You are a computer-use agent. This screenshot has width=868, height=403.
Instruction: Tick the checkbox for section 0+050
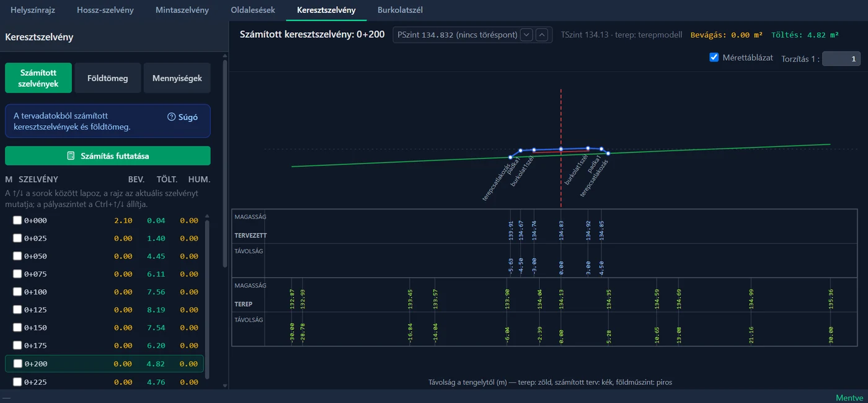pos(17,256)
